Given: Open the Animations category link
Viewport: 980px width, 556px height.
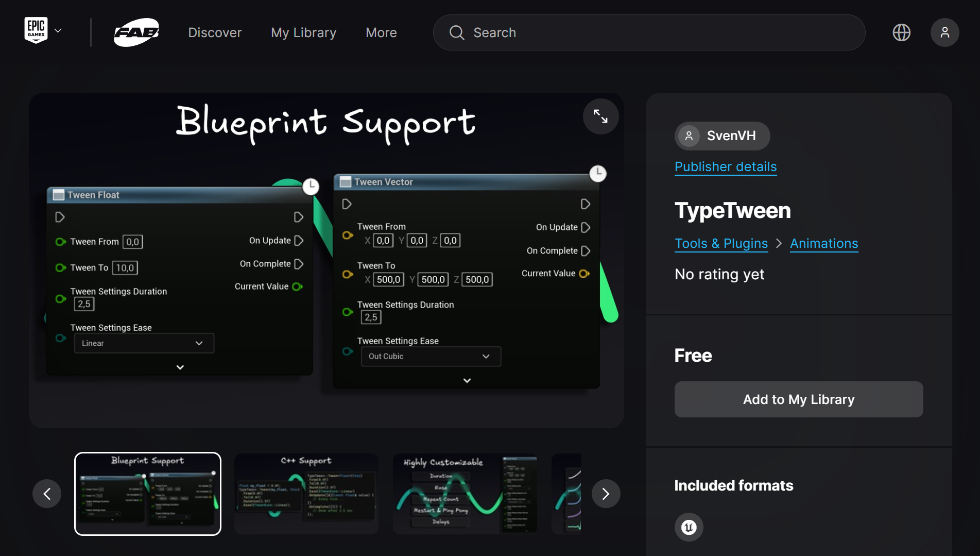Looking at the screenshot, I should [x=824, y=243].
